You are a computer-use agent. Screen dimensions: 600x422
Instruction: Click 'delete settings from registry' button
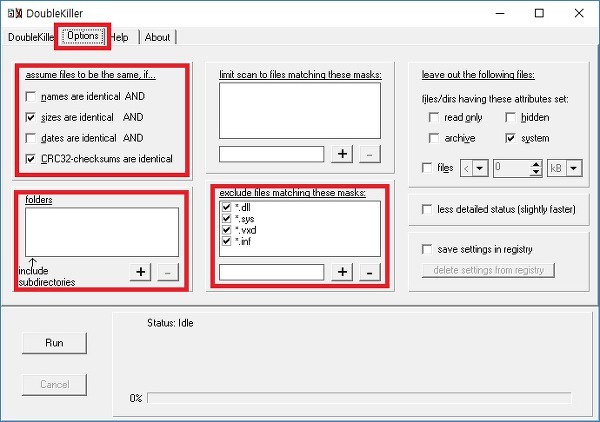(488, 270)
